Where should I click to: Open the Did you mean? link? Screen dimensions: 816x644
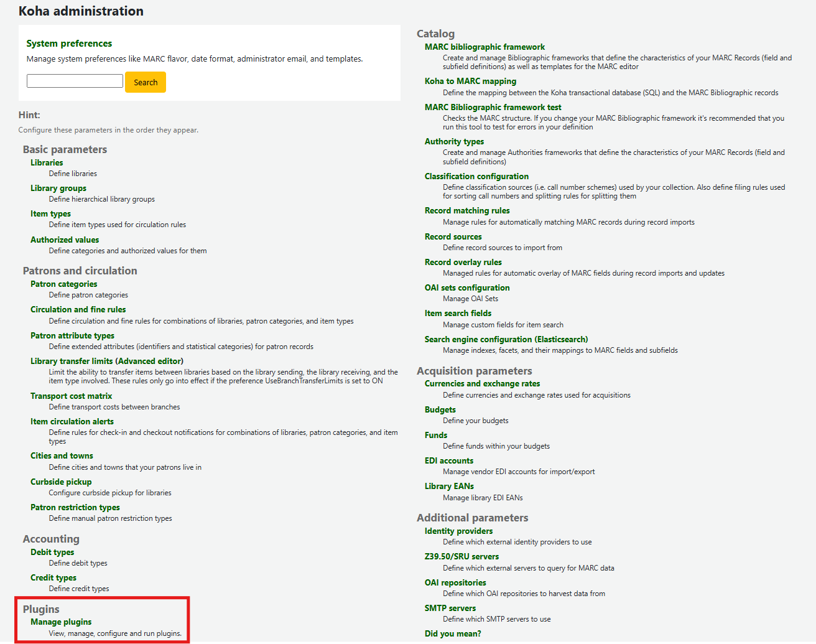[453, 634]
